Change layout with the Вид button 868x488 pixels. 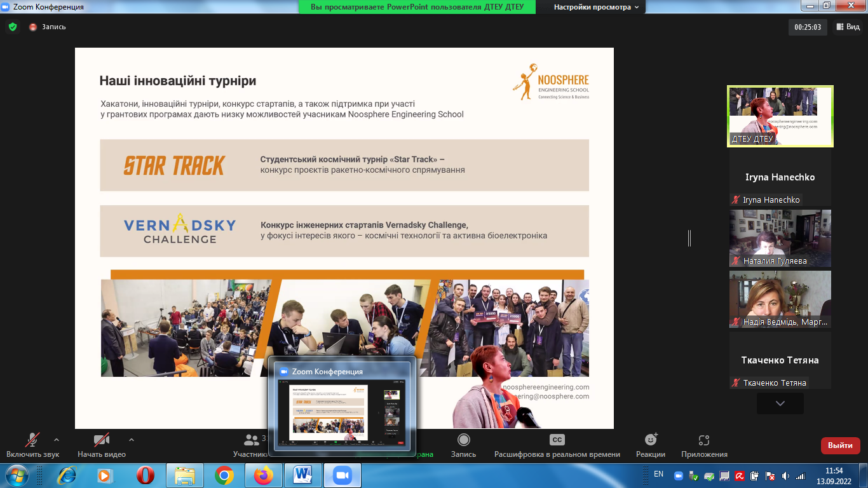point(848,27)
